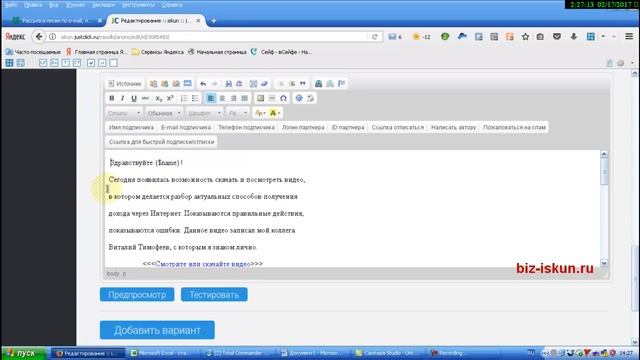Switch to Microsoft Excel in taskbar
Viewport: 640px width, 360px height.
point(161,353)
